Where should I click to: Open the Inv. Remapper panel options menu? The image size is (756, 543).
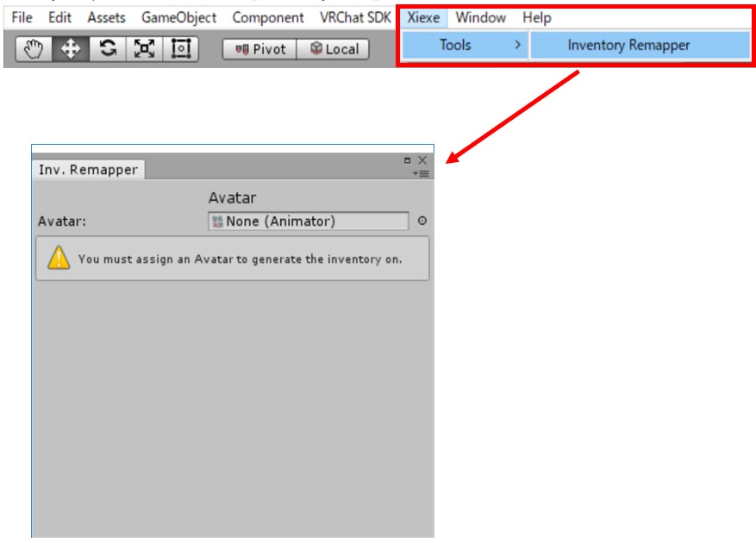[421, 173]
